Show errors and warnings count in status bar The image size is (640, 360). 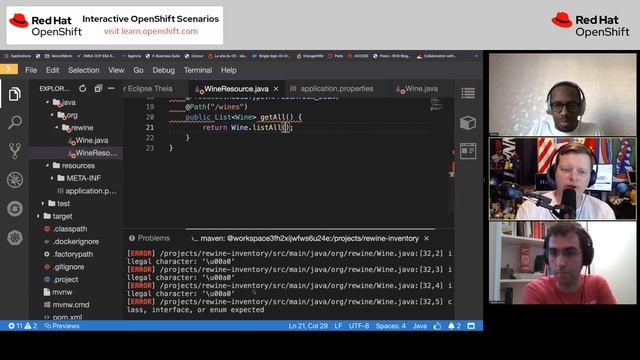[22, 326]
